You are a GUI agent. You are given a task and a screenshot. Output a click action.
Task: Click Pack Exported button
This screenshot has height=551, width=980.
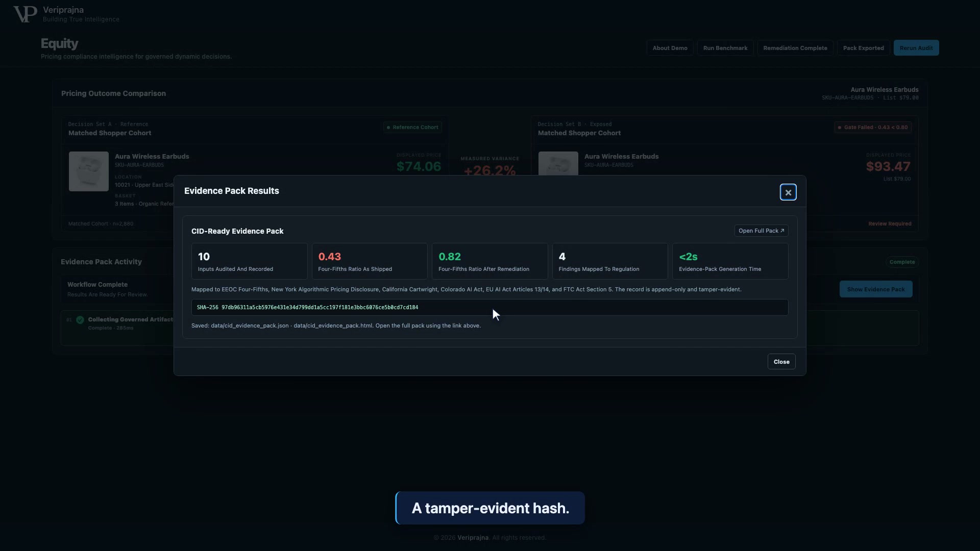pyautogui.click(x=864, y=48)
